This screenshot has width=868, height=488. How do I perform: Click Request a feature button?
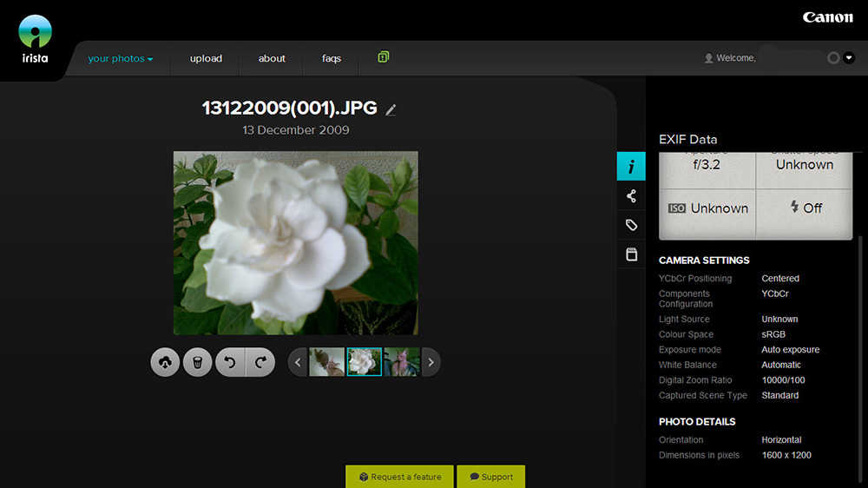coord(399,477)
